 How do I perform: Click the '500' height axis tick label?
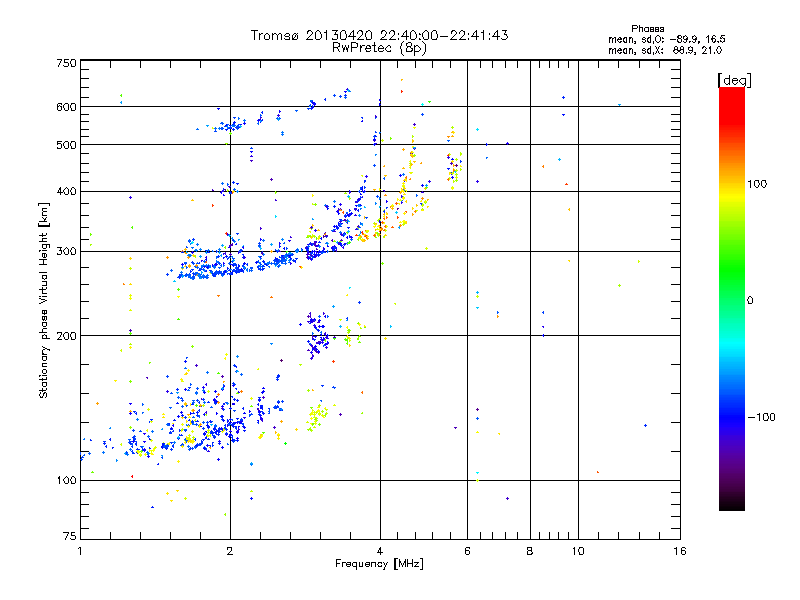click(66, 145)
